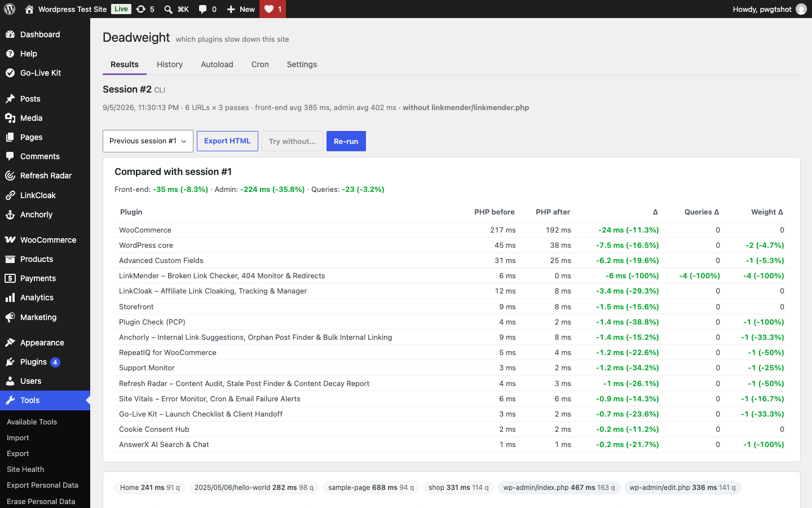This screenshot has width=812, height=508.
Task: Click the Comments speech bubble sidebar icon
Action: click(10, 156)
